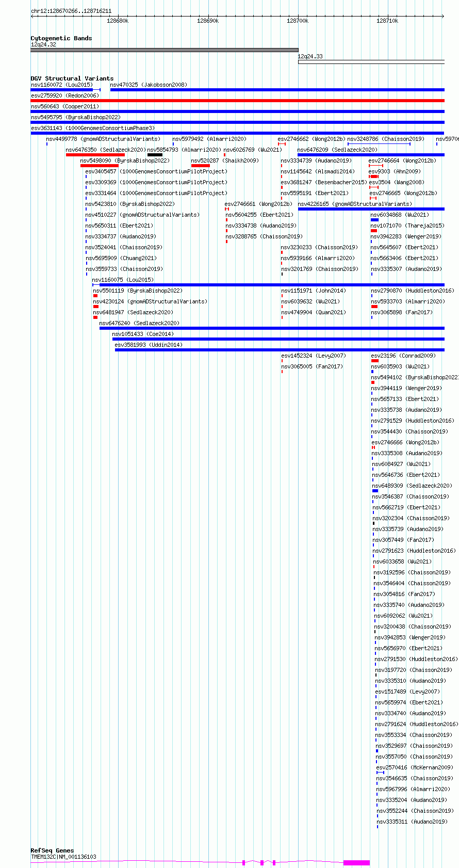Open variant nsv4749904 (Quan2021)
The image size is (459, 868).
314,312
